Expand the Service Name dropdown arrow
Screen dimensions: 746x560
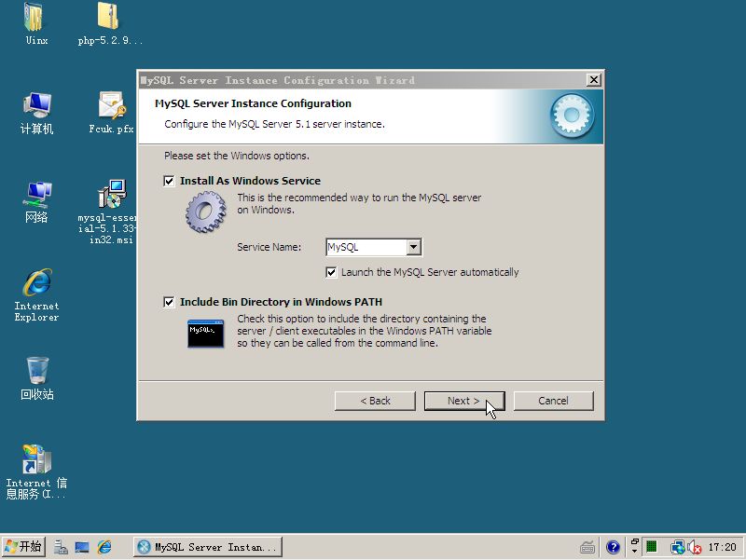[414, 247]
